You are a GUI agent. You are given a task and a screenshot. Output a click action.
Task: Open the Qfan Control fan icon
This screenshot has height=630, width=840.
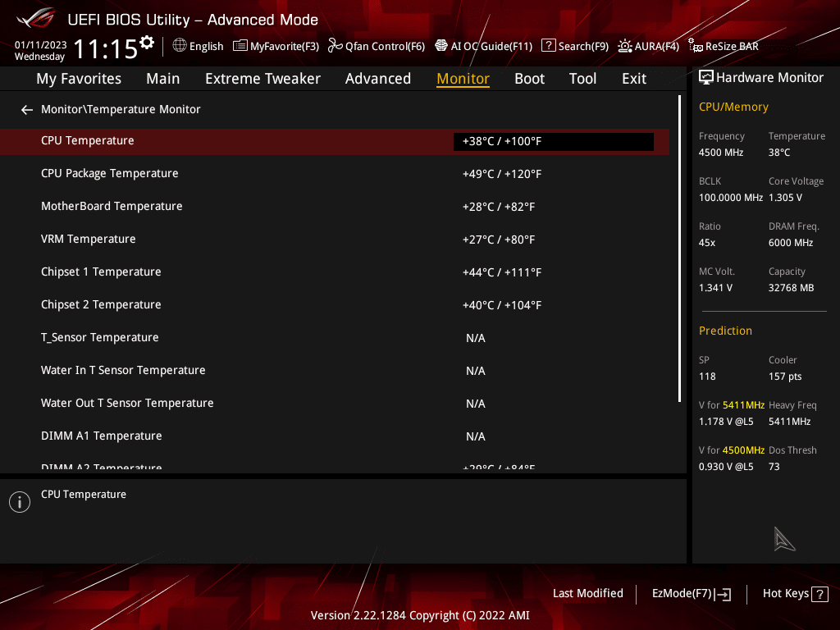[335, 46]
